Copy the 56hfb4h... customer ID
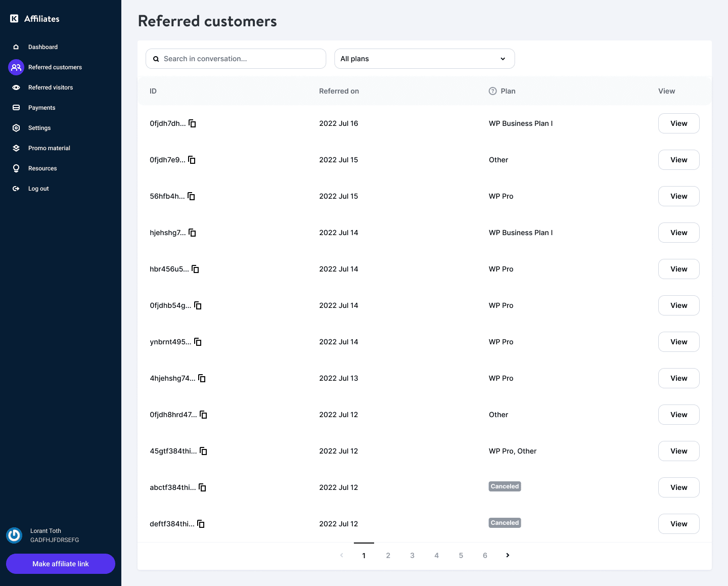The width and height of the screenshot is (728, 586). (191, 196)
